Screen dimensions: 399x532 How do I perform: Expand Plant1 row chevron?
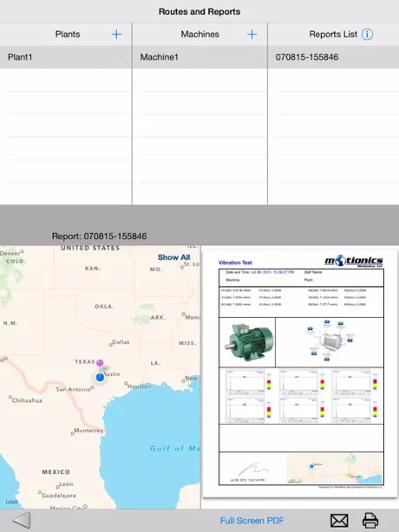pyautogui.click(x=121, y=57)
